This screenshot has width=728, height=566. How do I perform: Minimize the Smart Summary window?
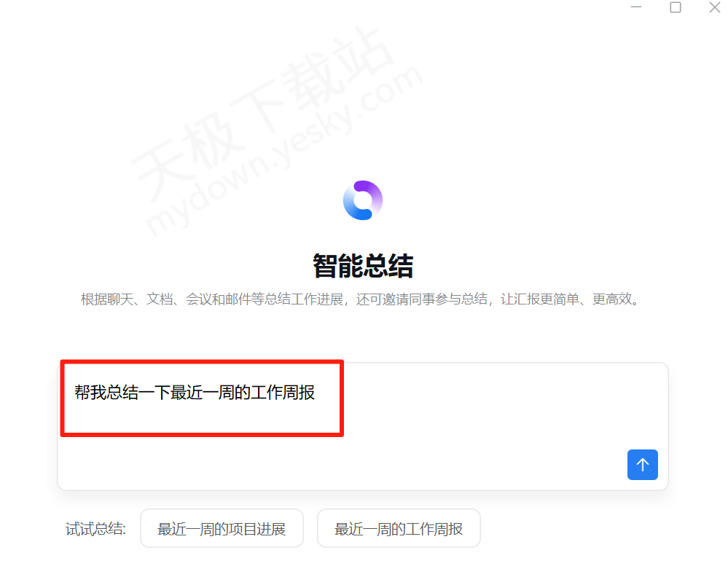[x=636, y=7]
